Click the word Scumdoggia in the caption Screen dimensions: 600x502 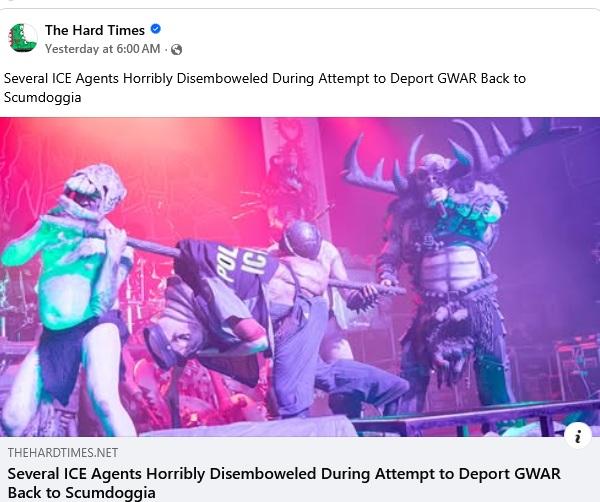[42, 97]
